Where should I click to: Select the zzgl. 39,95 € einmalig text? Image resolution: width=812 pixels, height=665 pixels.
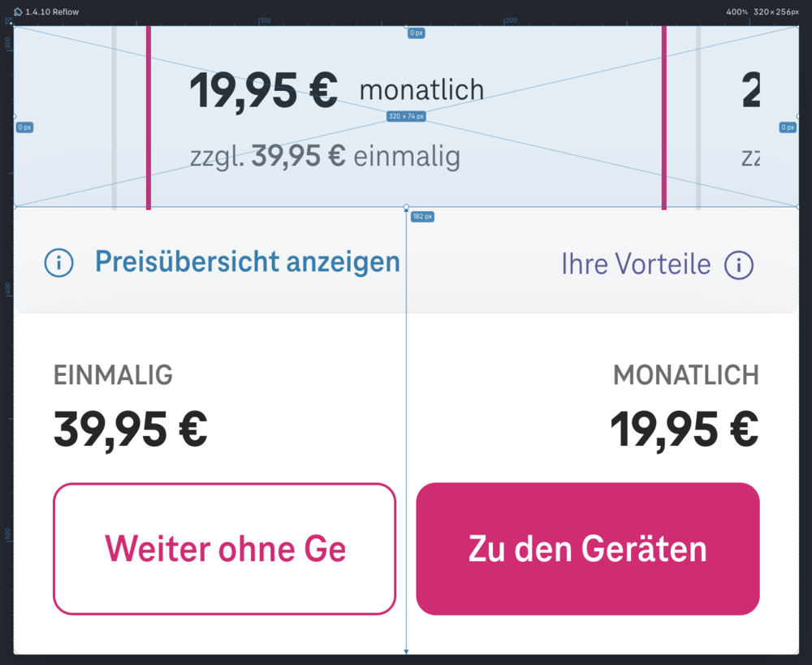pyautogui.click(x=325, y=156)
